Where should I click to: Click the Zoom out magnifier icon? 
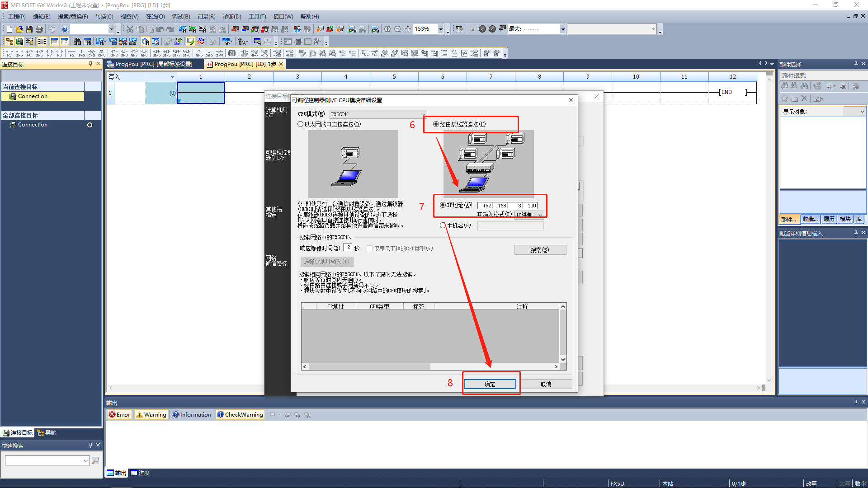coord(398,29)
